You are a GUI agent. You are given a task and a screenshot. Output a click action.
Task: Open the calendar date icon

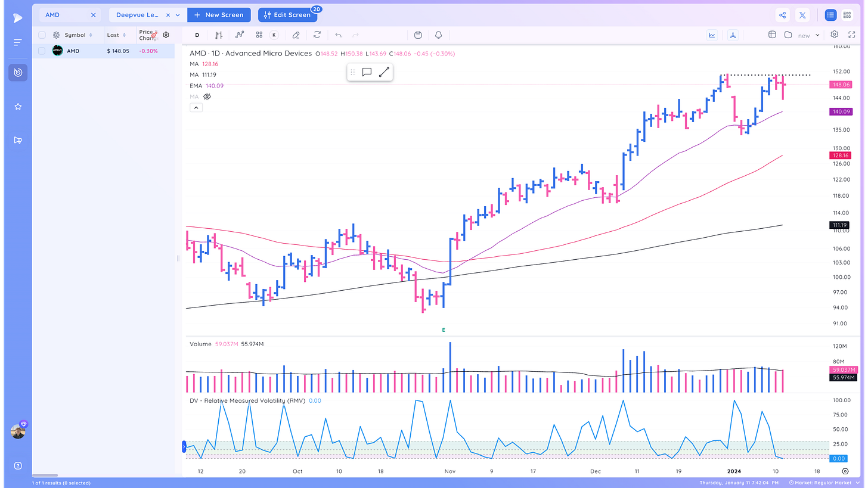coord(418,35)
